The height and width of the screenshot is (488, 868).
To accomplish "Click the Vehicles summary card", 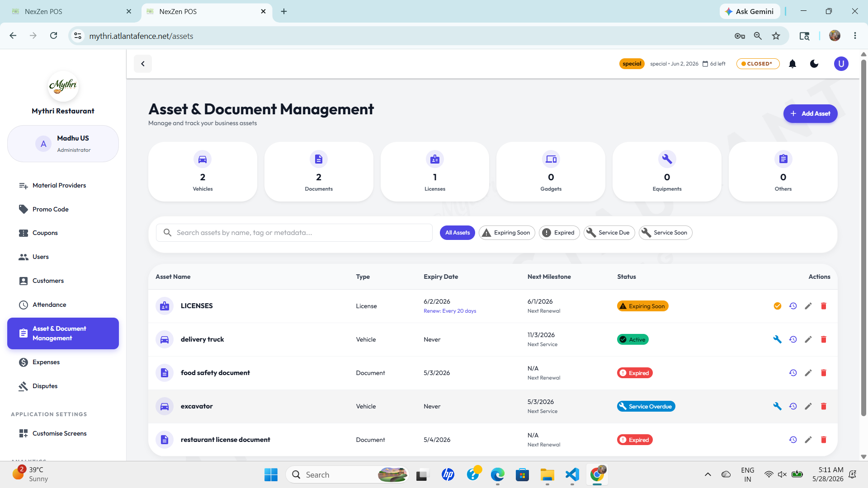I will click(x=203, y=172).
